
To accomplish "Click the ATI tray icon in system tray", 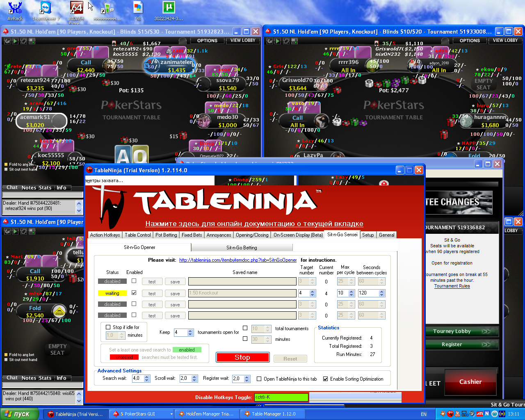I will click(x=479, y=414).
